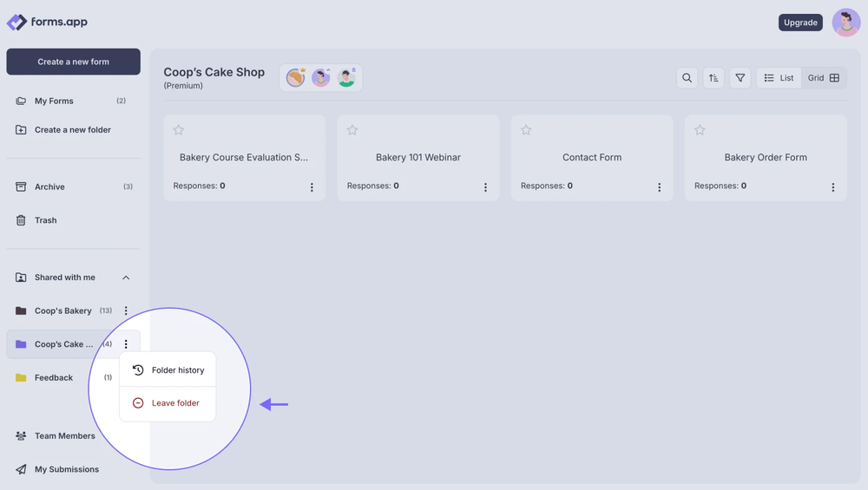Click the Create a new form button
Screen dimensions: 868x490
(73, 62)
